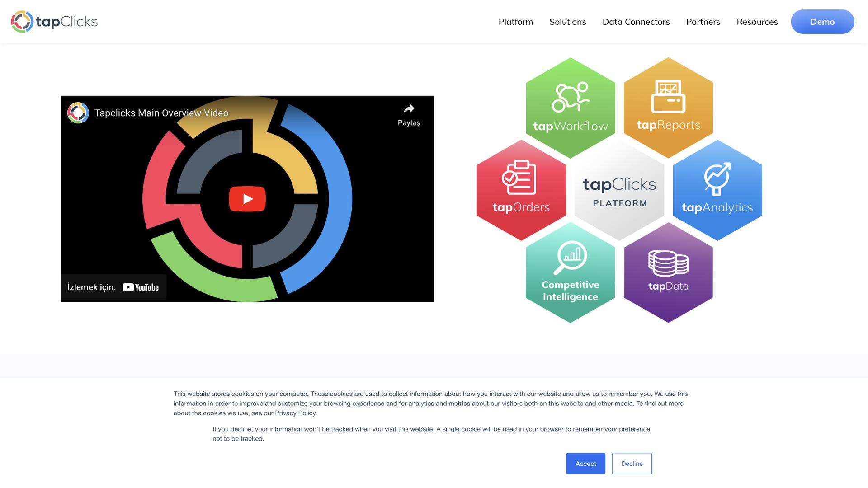Play the Tapclicks Main Overview Video
This screenshot has width=868, height=488.
(x=247, y=198)
